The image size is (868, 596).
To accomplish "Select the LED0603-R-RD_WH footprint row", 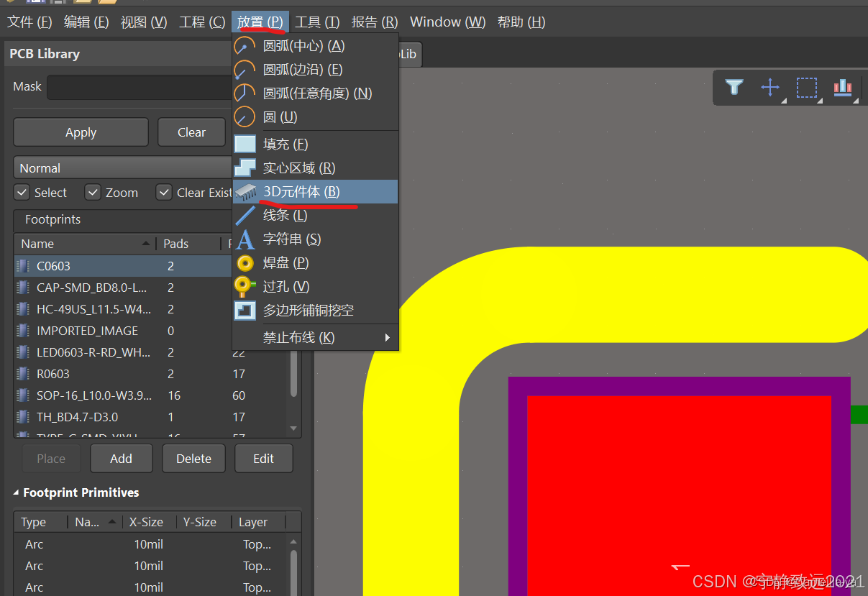I will pyautogui.click(x=152, y=352).
